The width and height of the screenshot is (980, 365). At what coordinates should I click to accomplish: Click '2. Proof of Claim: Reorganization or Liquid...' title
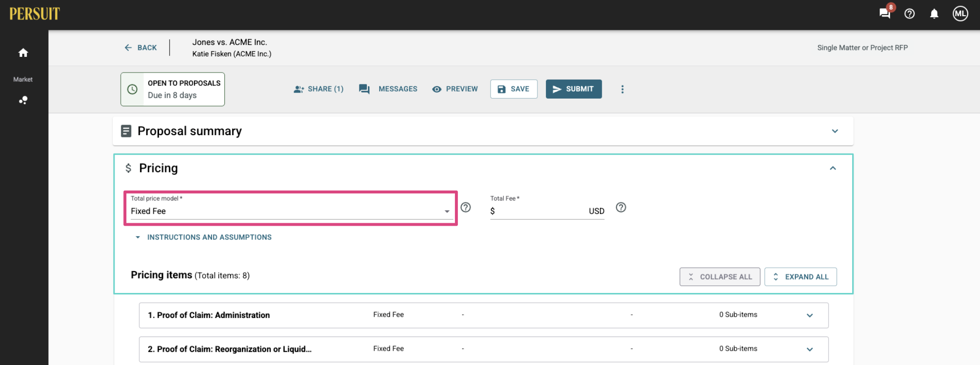pos(230,349)
